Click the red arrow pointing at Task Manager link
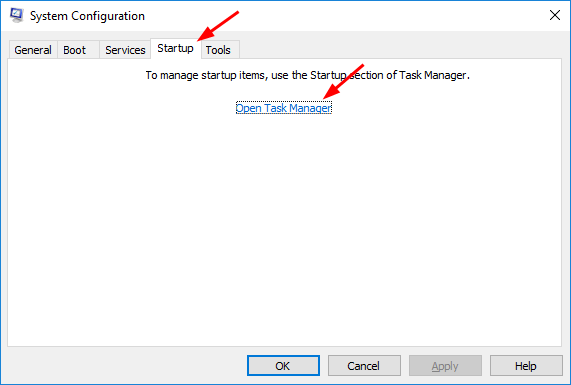 pyautogui.click(x=343, y=82)
